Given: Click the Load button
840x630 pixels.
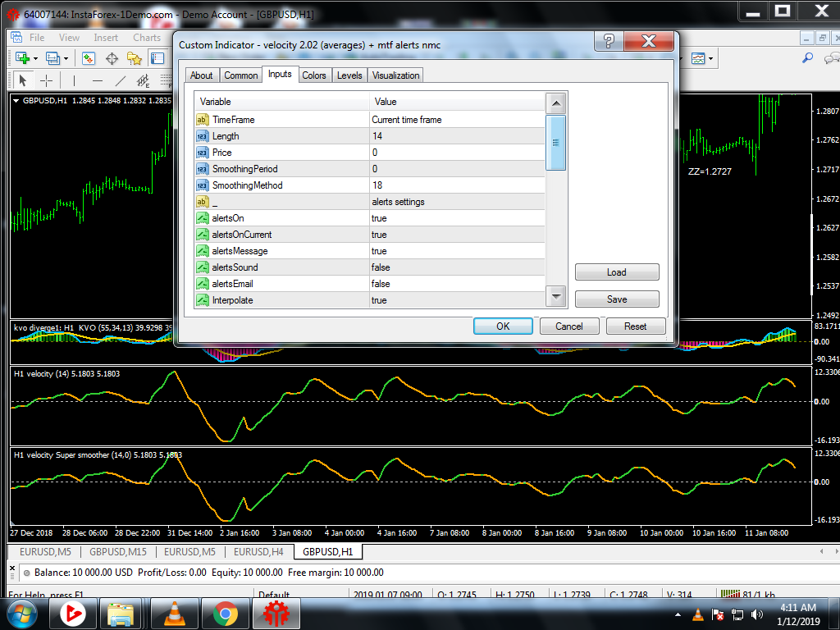Looking at the screenshot, I should click(x=616, y=272).
